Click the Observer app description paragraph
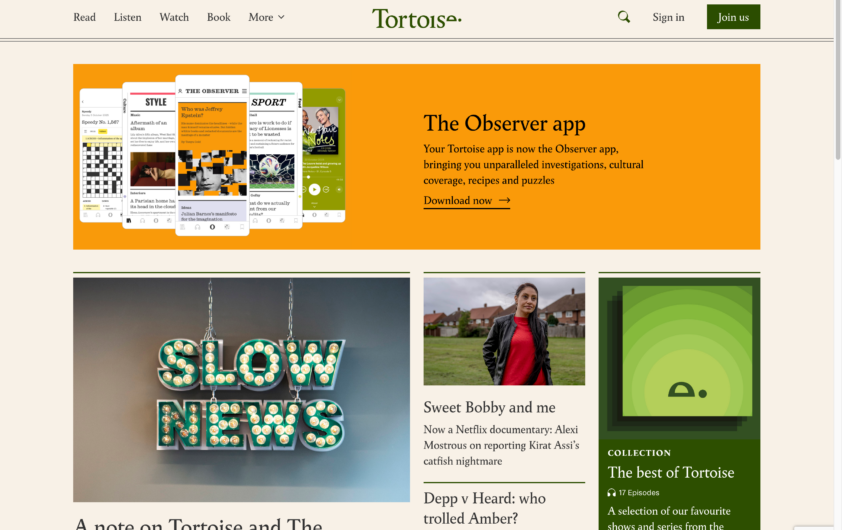Image resolution: width=842 pixels, height=530 pixels. (x=533, y=164)
